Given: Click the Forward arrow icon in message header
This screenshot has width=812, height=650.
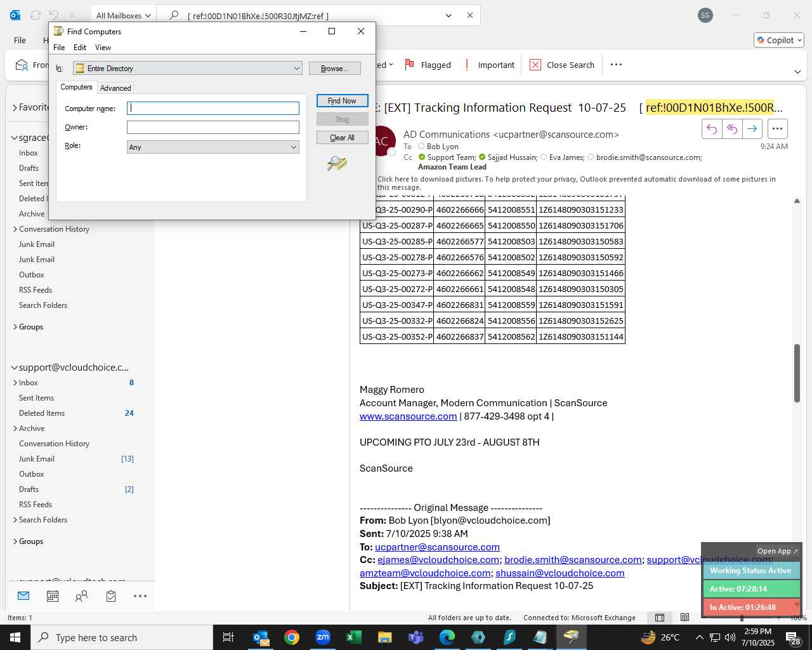Looking at the screenshot, I should 752,129.
